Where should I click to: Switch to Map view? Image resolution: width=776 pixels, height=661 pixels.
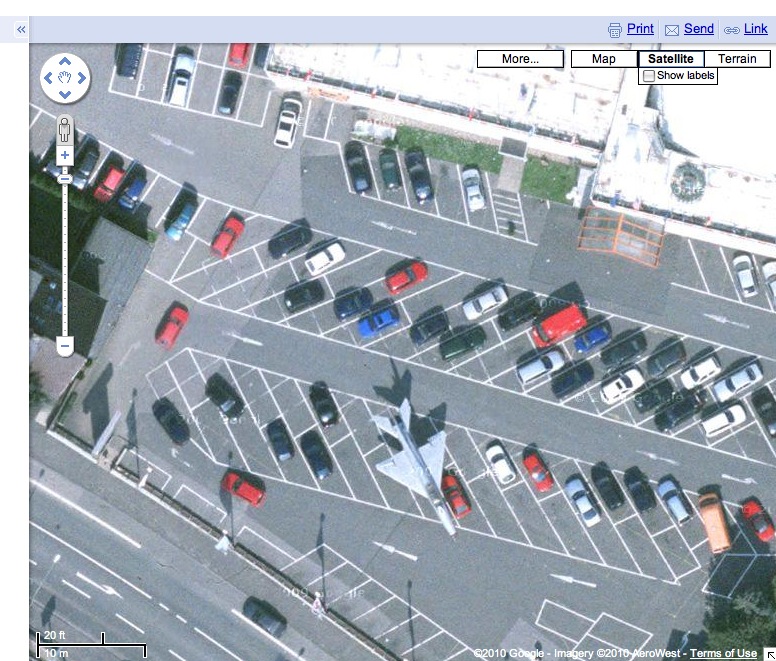click(x=603, y=59)
